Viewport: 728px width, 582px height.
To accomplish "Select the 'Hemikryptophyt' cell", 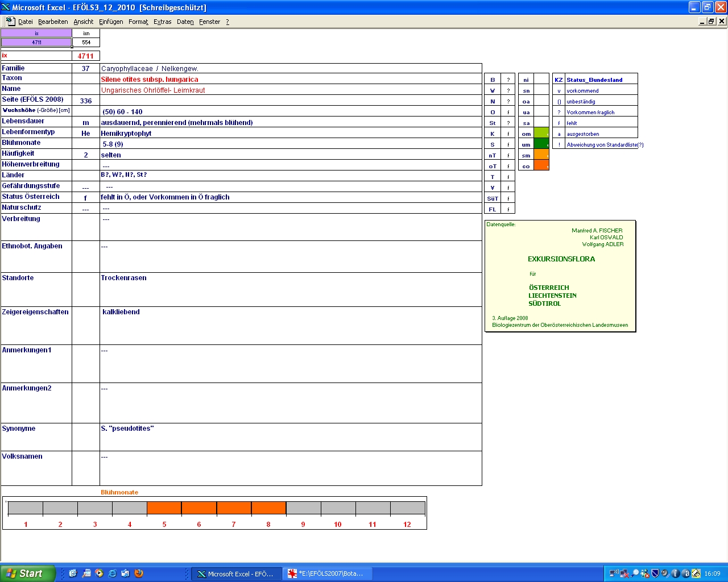I will (291, 133).
